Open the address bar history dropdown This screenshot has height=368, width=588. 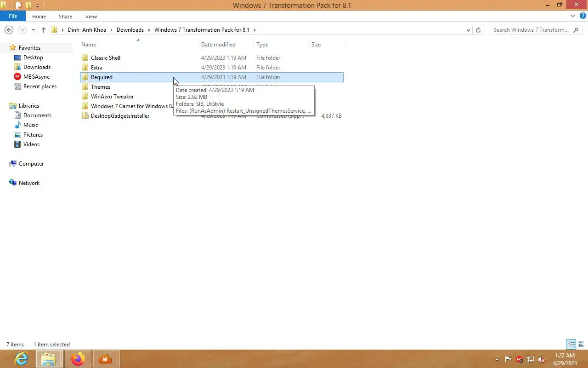pos(468,30)
